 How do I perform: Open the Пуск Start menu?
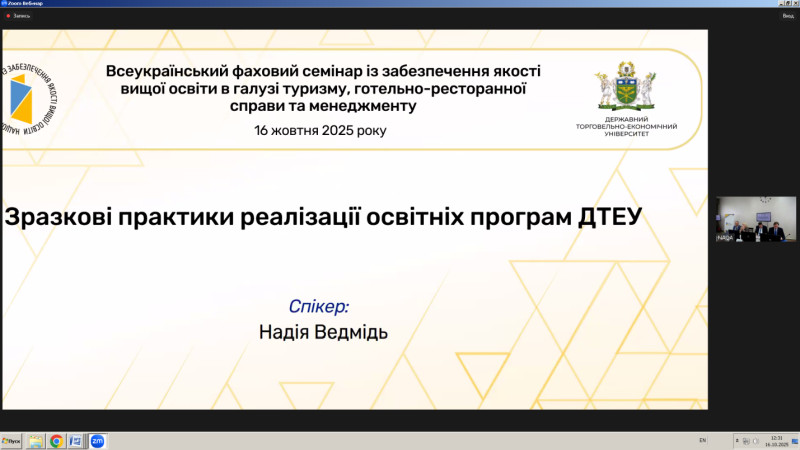coord(12,440)
